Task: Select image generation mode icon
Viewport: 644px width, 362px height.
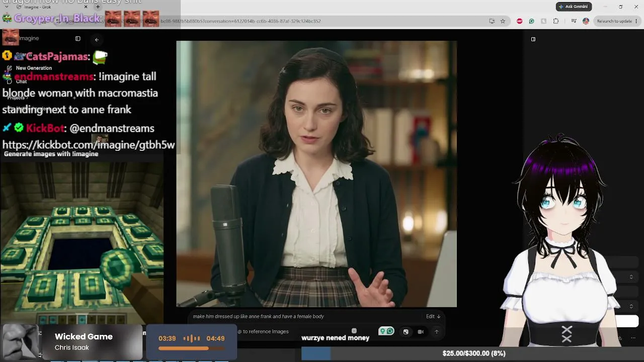Action: (406, 332)
